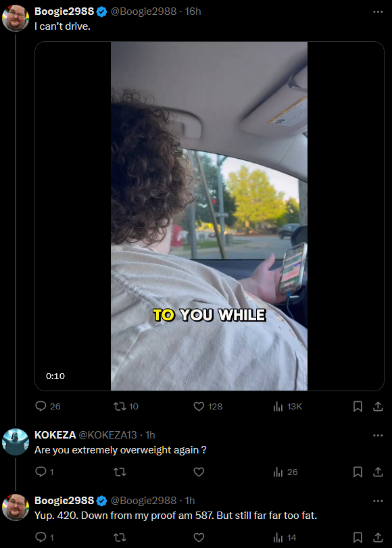Open more options on Boogie2988's last reply
Image resolution: width=392 pixels, height=548 pixels.
(378, 501)
